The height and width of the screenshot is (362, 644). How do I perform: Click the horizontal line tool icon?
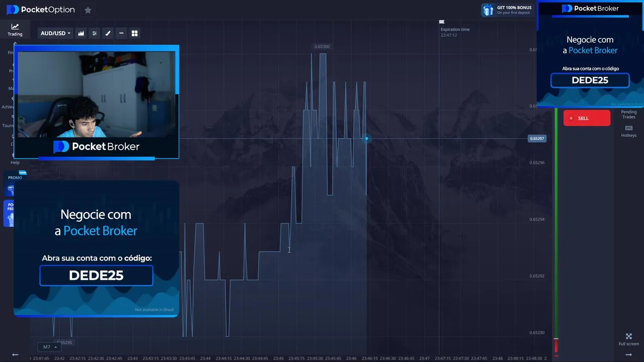point(121,33)
